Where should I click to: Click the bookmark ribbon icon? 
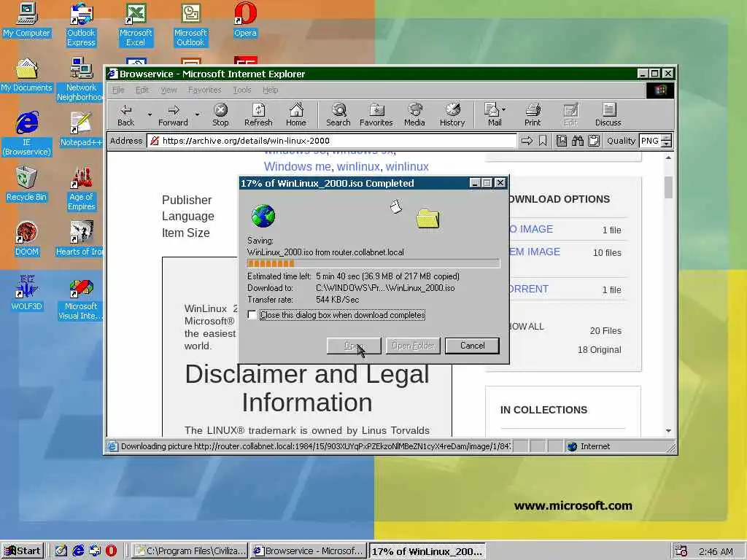pos(543,141)
